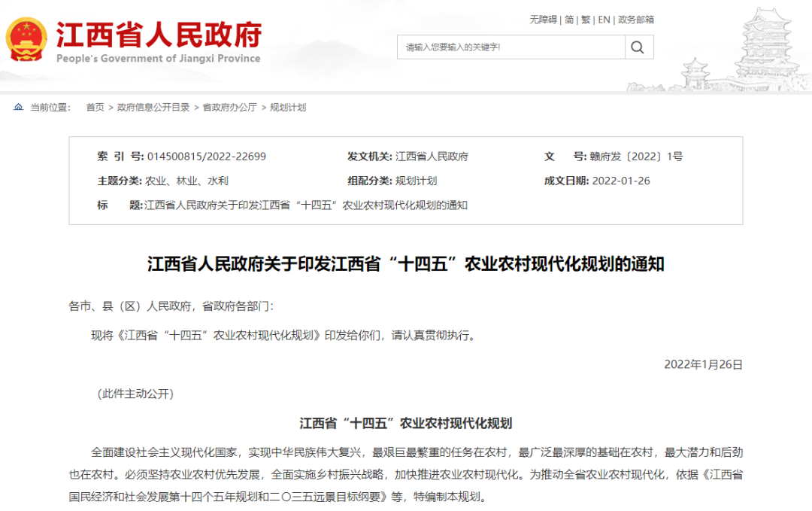The width and height of the screenshot is (812, 511).
Task: Switch to traditional Chinese with 繁
Action: [x=586, y=20]
